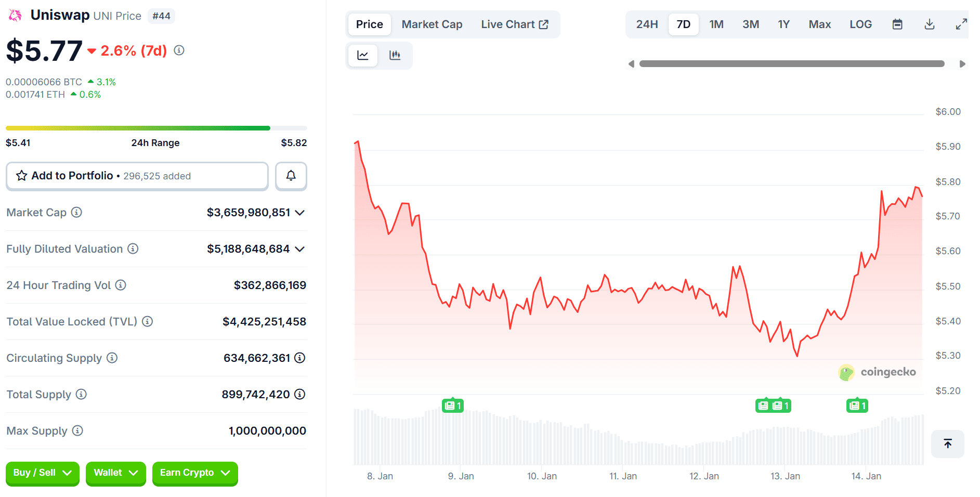The height and width of the screenshot is (497, 980).
Task: Expand the Fully Diluted Valuation chevron
Action: [x=299, y=249]
